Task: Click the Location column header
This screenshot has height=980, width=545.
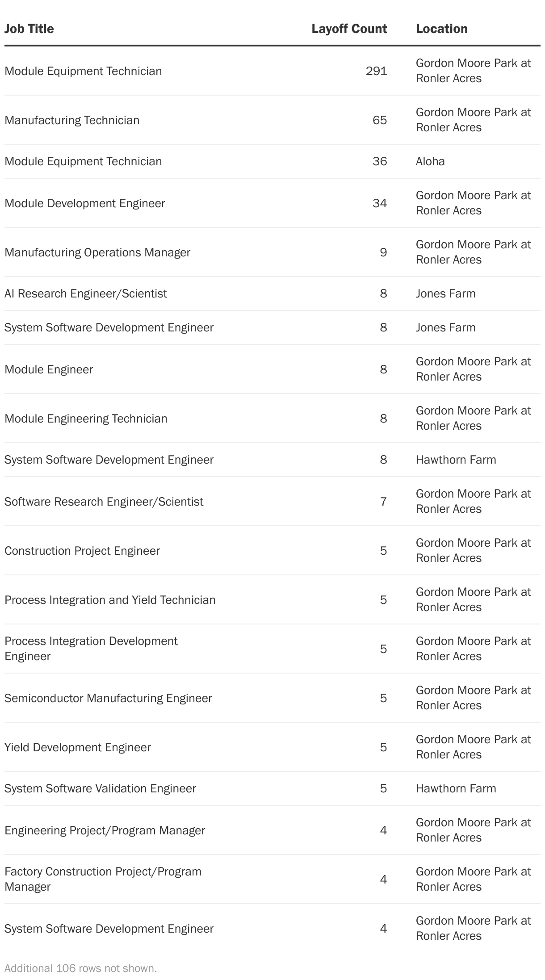Action: (441, 29)
